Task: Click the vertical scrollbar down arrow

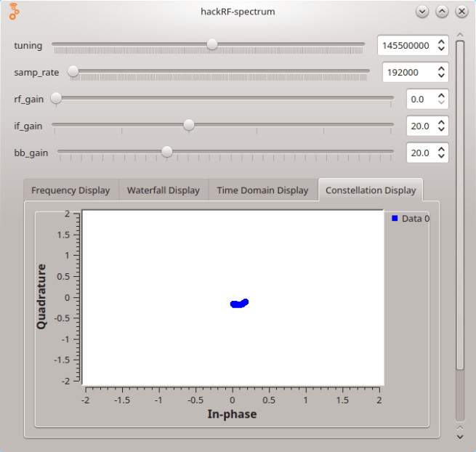Action: tap(459, 437)
